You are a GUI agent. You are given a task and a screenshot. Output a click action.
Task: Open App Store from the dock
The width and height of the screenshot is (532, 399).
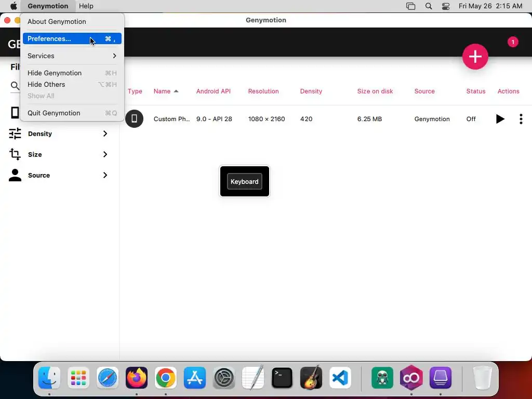click(195, 378)
